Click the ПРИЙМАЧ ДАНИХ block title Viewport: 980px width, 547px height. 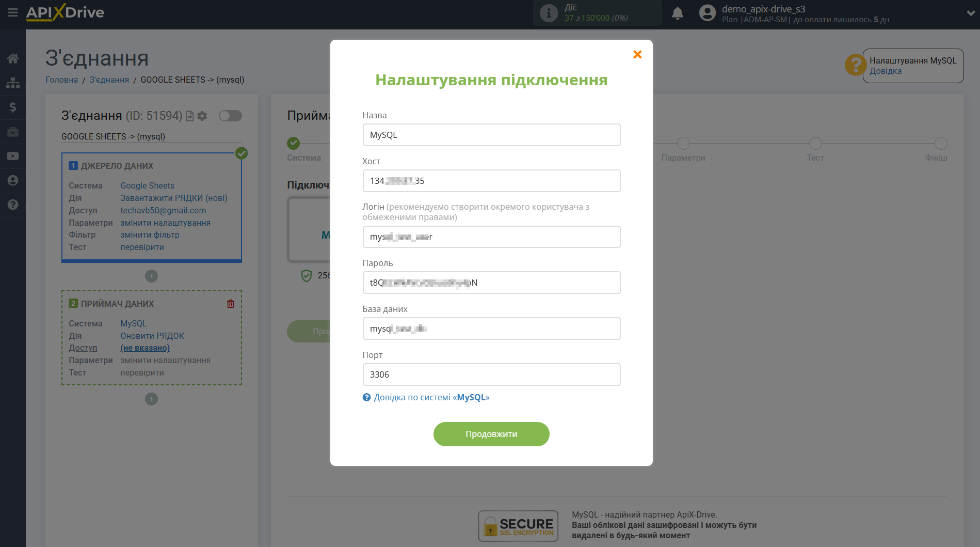point(117,304)
